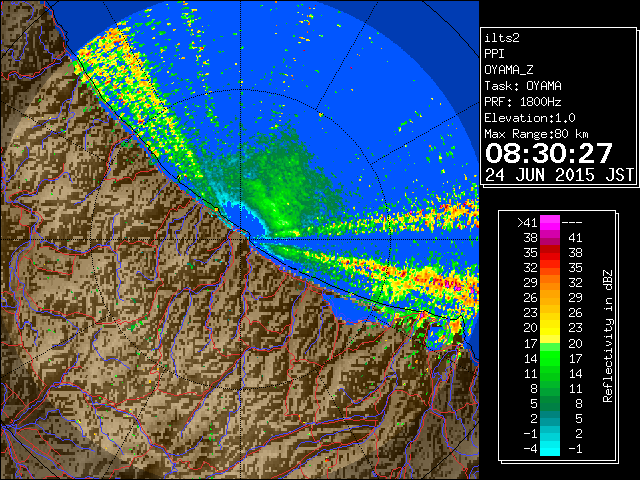Screen dimensions: 640x480
Task: Click the yellow 20 dBZ legend swatch
Action: pyautogui.click(x=550, y=327)
